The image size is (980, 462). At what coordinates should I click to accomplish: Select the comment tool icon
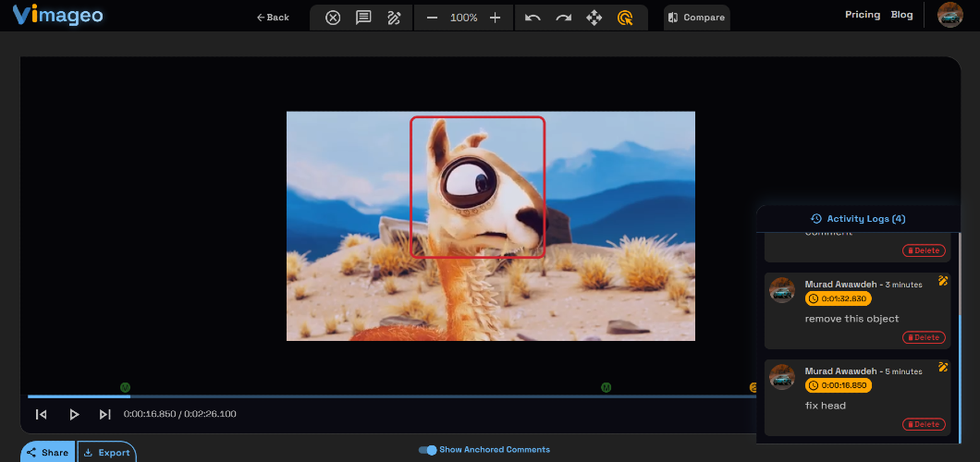coord(363,18)
